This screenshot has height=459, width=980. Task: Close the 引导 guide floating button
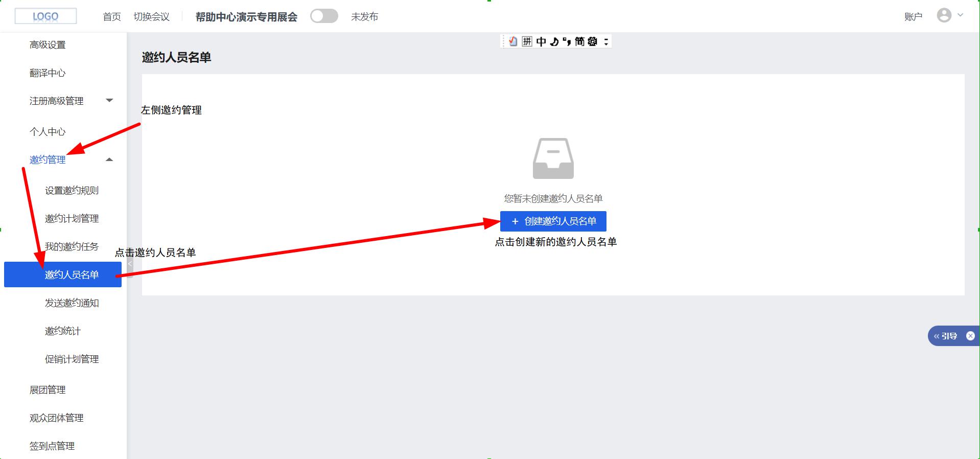(970, 336)
